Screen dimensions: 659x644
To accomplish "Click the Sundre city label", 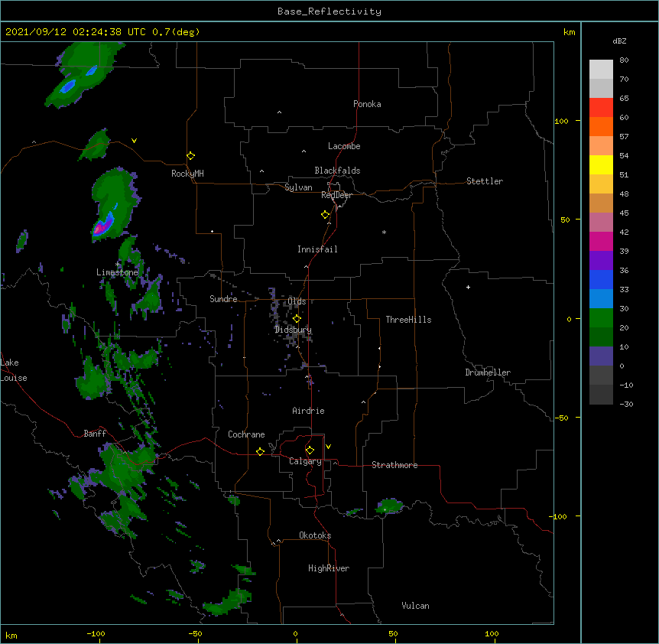I will [223, 299].
